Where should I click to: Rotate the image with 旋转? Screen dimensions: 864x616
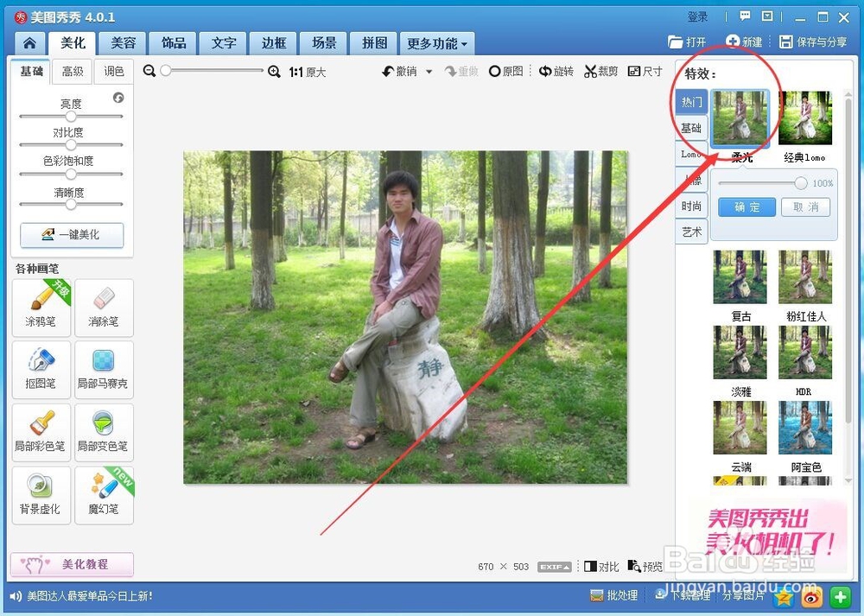pyautogui.click(x=556, y=71)
